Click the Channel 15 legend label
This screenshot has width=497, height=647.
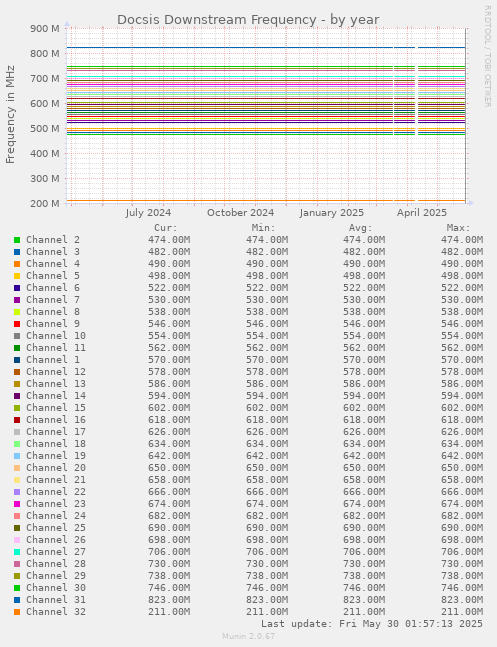56,408
